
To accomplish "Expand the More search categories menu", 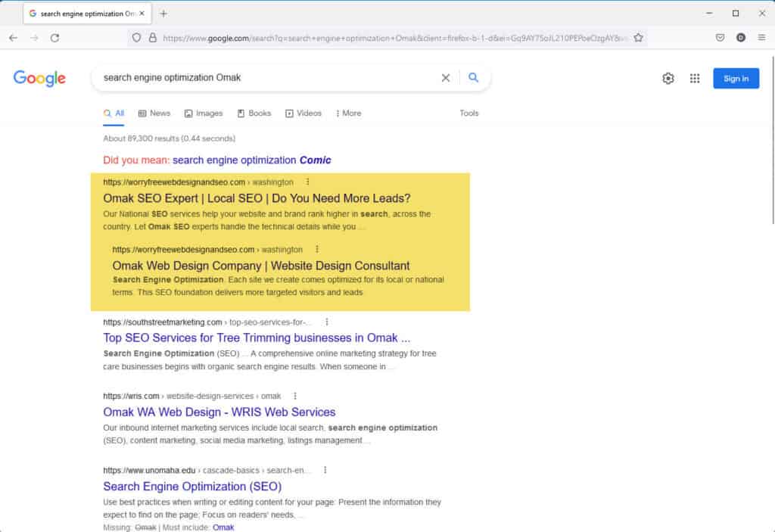I will [348, 114].
